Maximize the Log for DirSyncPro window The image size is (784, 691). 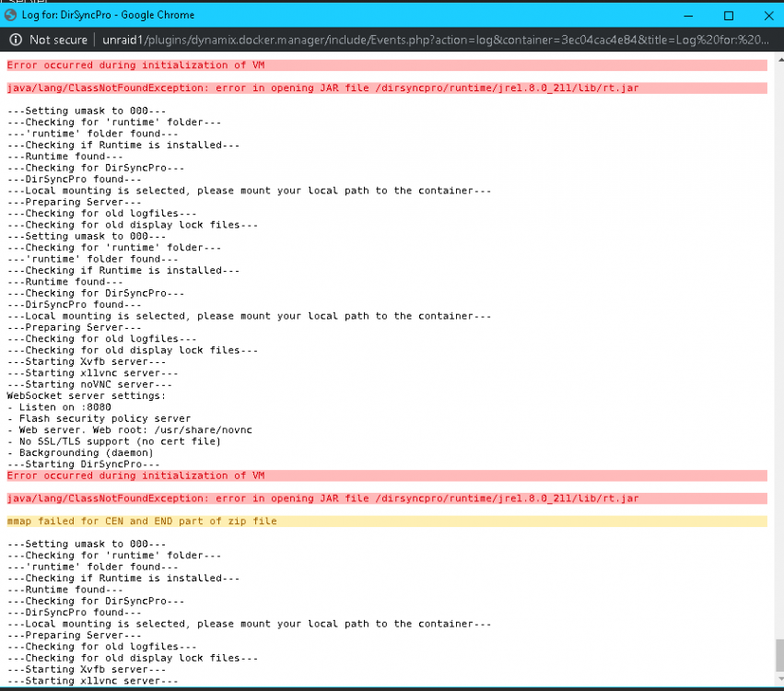(x=729, y=16)
